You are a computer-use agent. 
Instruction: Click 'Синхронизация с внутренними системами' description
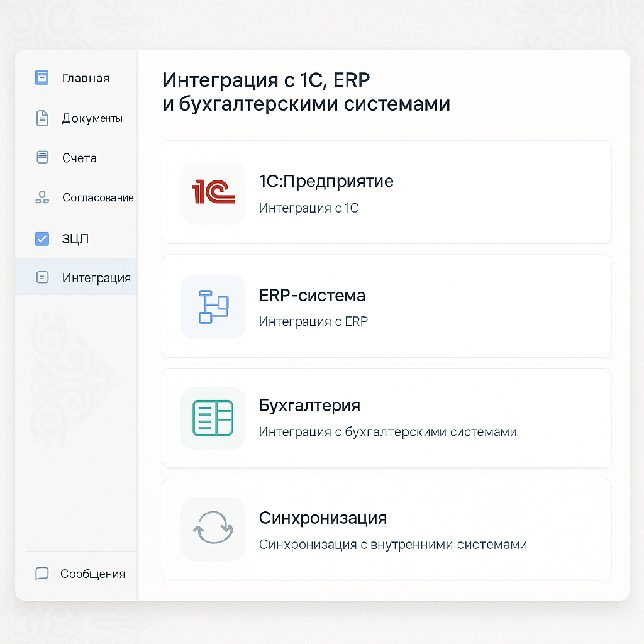[393, 544]
